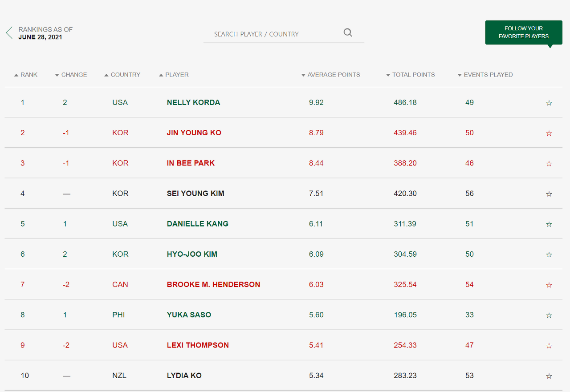570x392 pixels.
Task: Star Brooke M. Henderson's row
Action: coord(549,285)
